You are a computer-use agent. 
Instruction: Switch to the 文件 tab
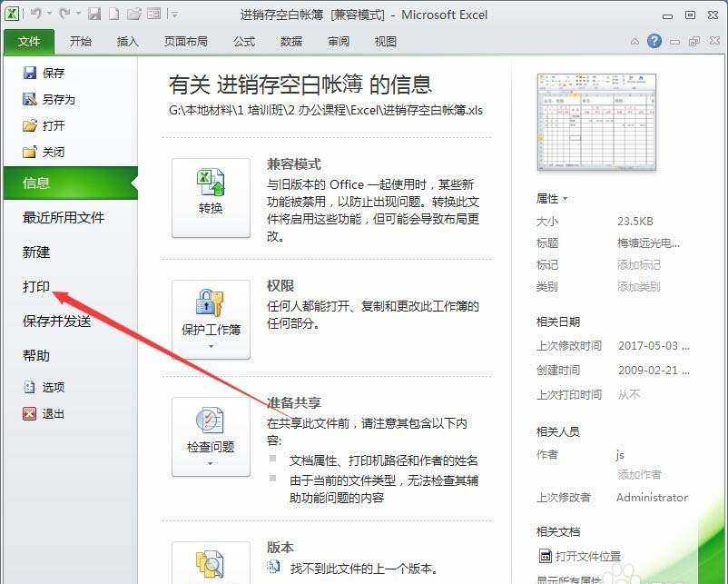pyautogui.click(x=29, y=42)
